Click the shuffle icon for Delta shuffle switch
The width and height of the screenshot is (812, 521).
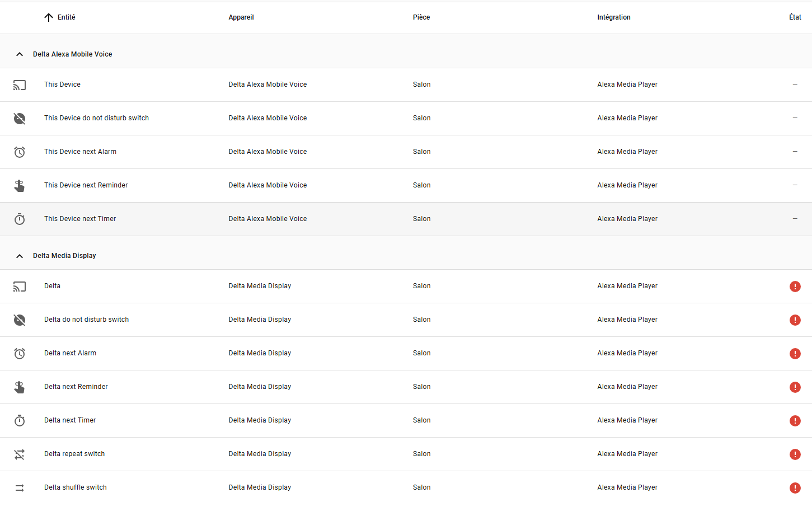click(x=20, y=488)
